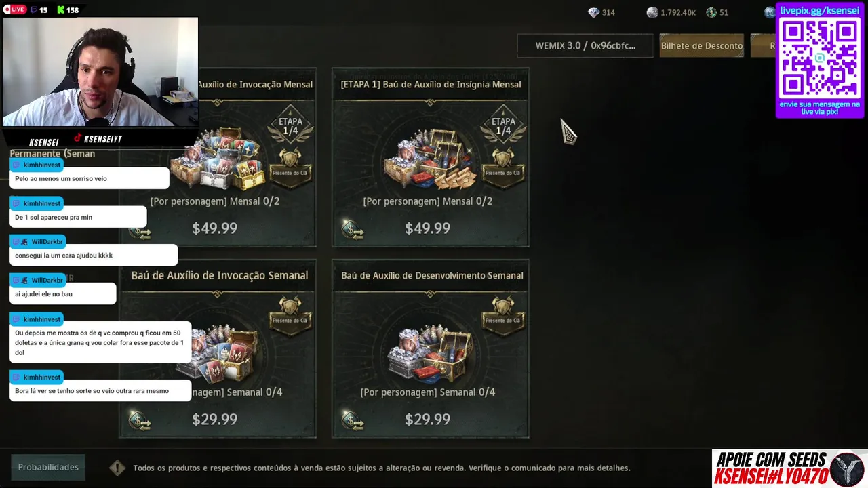Buy Desenvolvimento Semanal chest for $29.99

(427, 420)
